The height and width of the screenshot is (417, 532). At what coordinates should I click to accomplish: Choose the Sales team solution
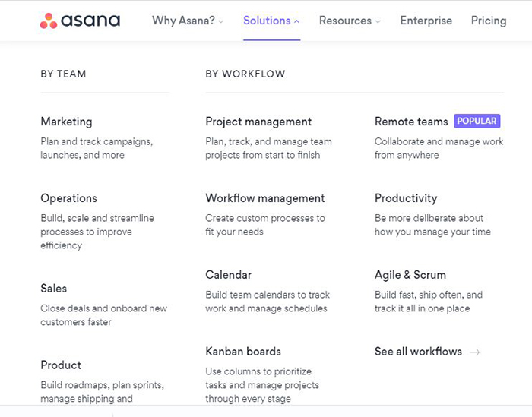click(x=54, y=289)
